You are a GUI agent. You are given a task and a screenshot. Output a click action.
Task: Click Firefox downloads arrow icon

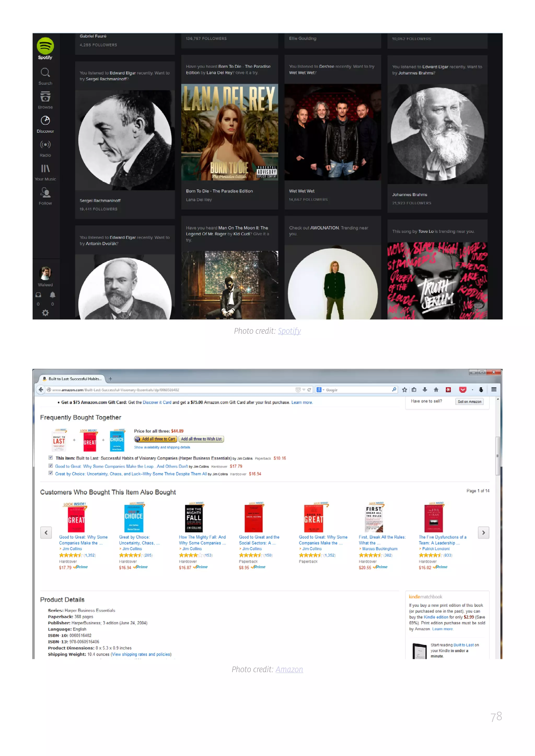(x=425, y=390)
